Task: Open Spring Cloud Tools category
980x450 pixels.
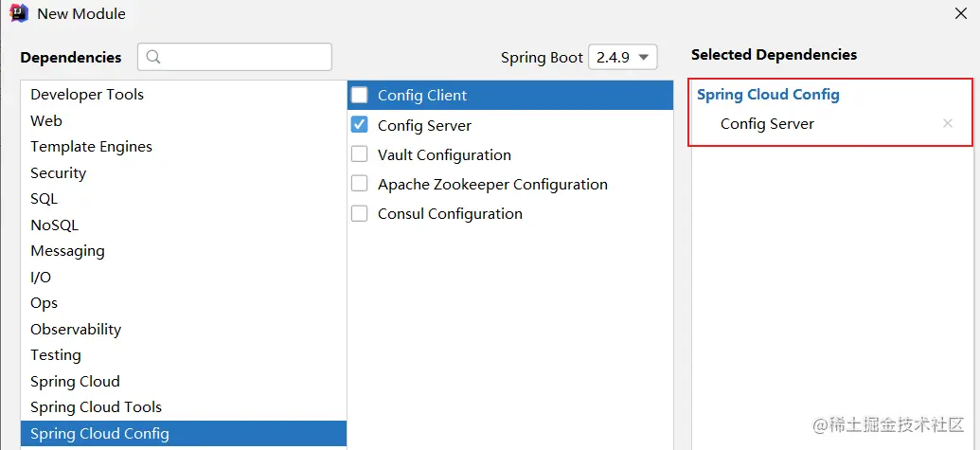Action: 184,407
